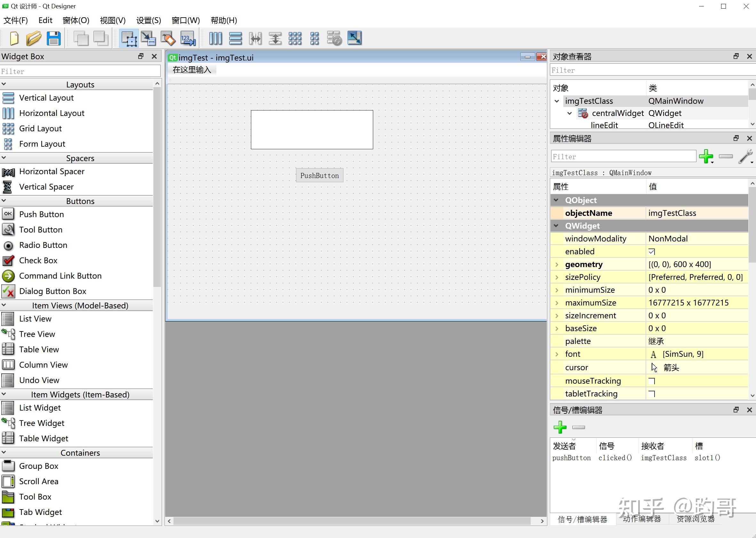Apply Lay Out in Grid icon
Image resolution: width=756 pixels, height=538 pixels.
[295, 38]
